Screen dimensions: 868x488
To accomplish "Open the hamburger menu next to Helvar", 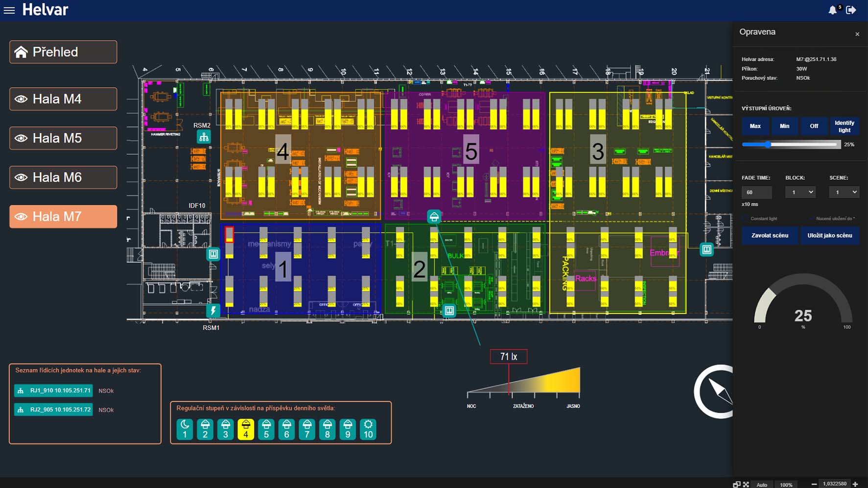I will 9,10.
